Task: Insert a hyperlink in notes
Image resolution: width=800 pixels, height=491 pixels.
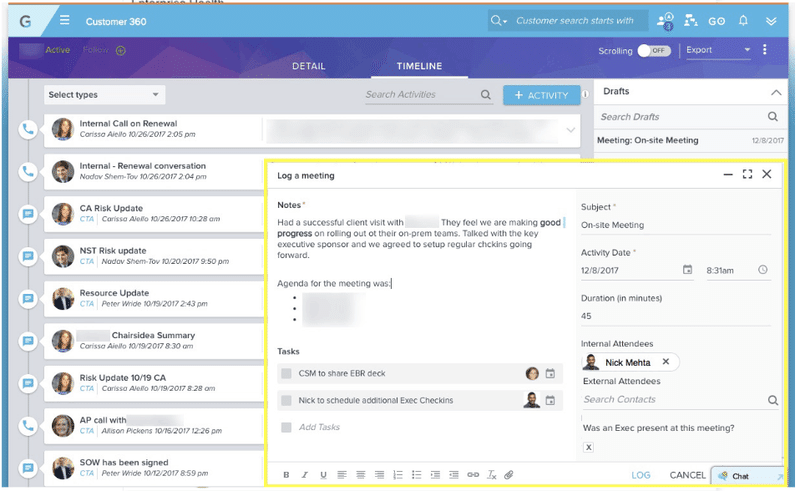Action: tap(473, 475)
